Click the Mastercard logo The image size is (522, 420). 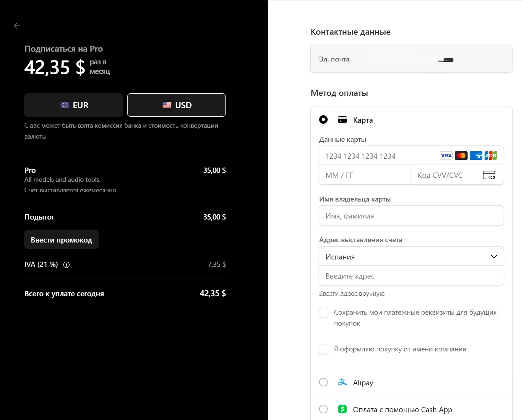click(461, 156)
